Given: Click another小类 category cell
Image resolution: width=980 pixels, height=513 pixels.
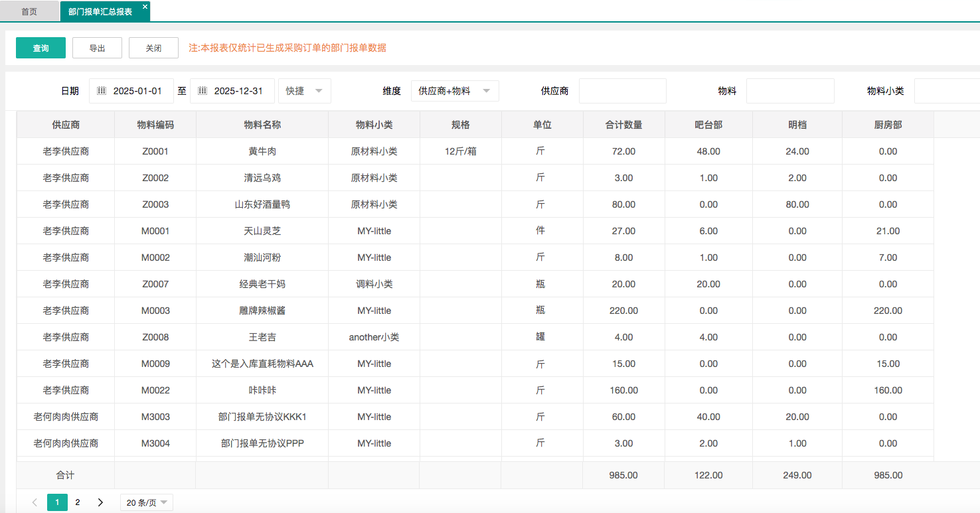Looking at the screenshot, I should 374,337.
